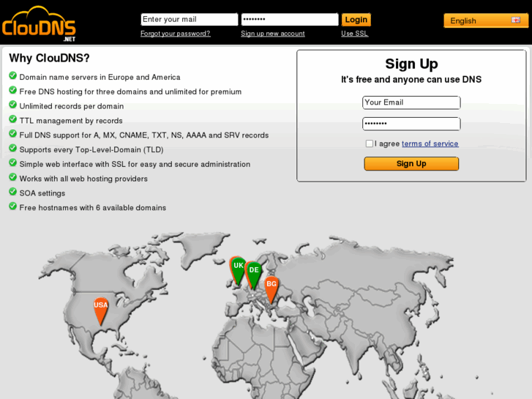The height and width of the screenshot is (399, 532).
Task: Click checkmark beside Simple web interface line
Action: click(x=13, y=163)
